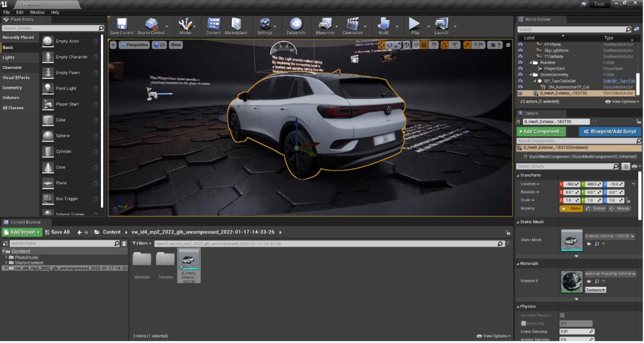Use selected asset arrow for Element 0 material
This screenshot has width=644, height=343.
pos(589,282)
